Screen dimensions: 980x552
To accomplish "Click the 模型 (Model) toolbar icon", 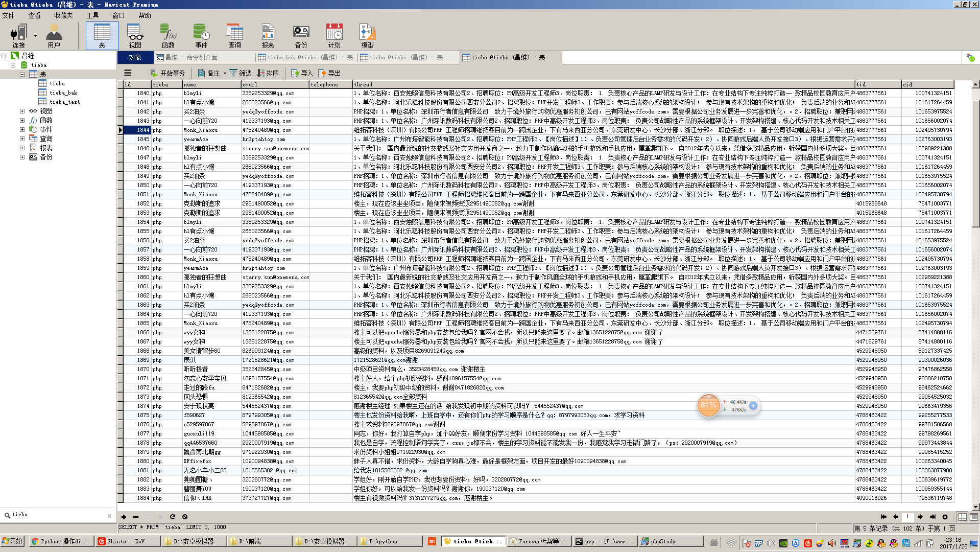I will [x=367, y=36].
